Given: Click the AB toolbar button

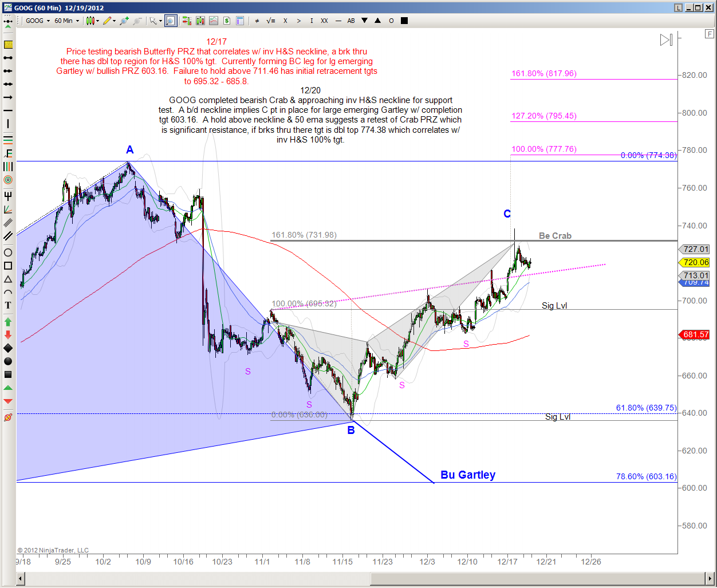Looking at the screenshot, I should click(351, 21).
